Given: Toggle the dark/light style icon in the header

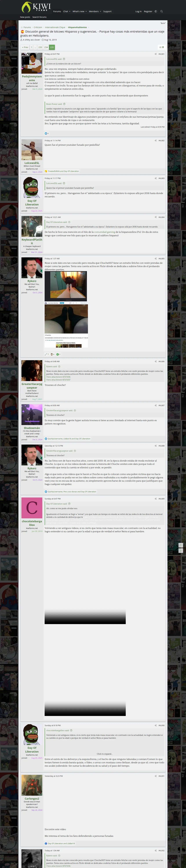Looking at the screenshot, I should click(156, 11).
